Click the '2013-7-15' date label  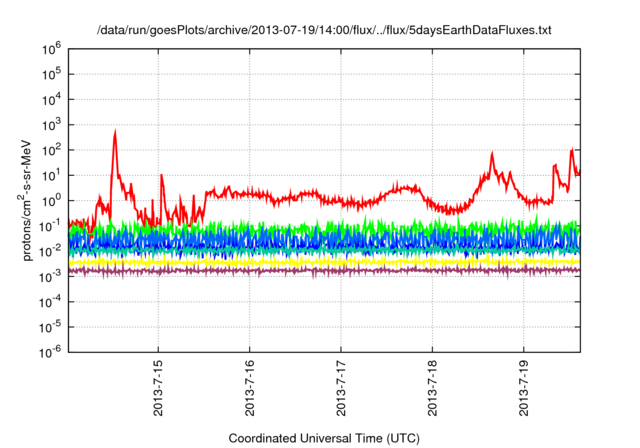[158, 388]
